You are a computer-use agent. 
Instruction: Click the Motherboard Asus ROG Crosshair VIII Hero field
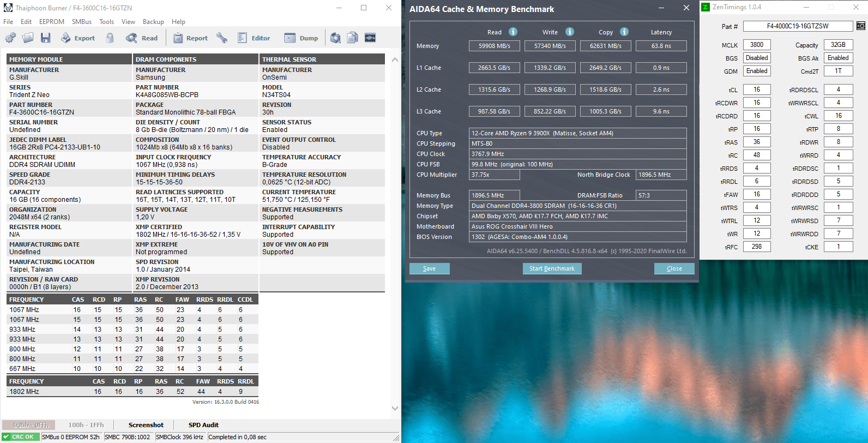[x=578, y=226]
